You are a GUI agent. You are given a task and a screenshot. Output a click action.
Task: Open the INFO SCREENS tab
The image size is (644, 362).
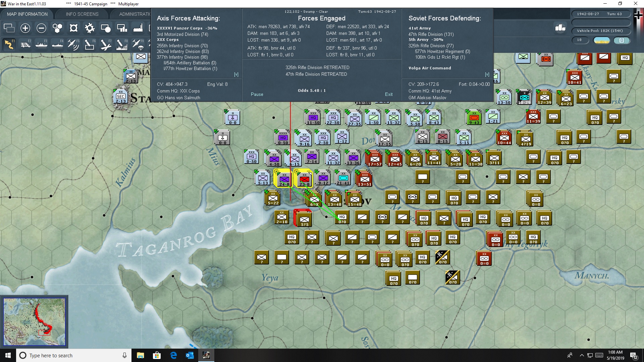[82, 14]
